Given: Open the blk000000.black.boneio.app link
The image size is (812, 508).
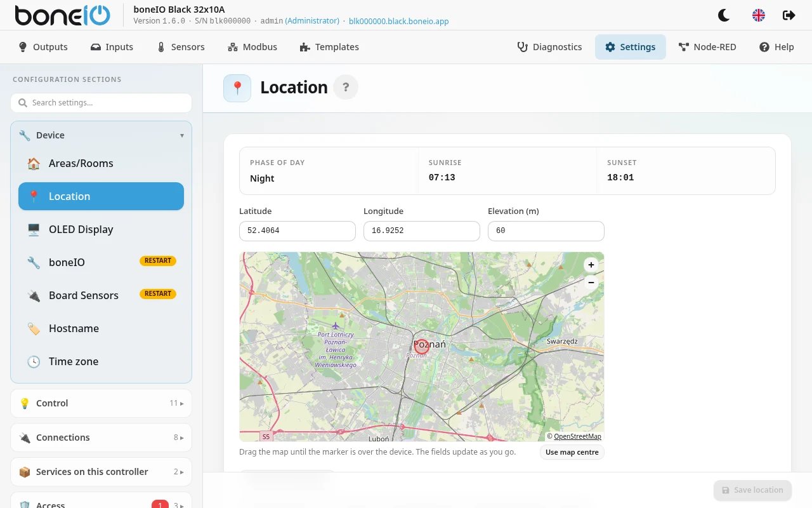Looking at the screenshot, I should pos(399,21).
